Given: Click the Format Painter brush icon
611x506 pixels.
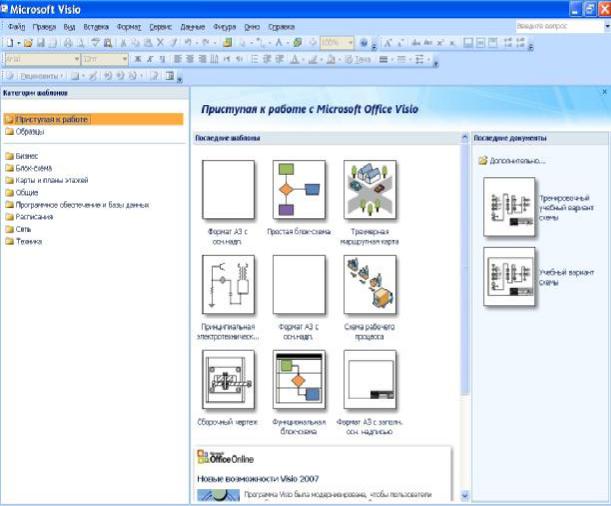Looking at the screenshot, I should click(174, 43).
